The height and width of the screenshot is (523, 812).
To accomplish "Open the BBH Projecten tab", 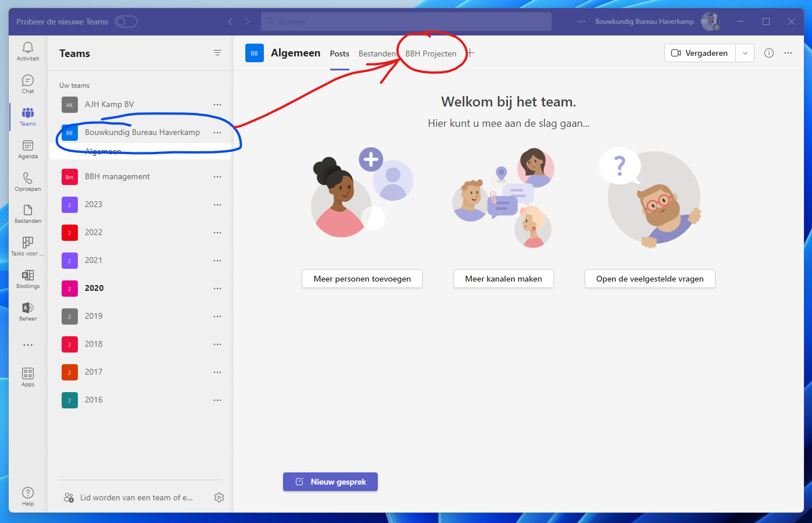I will point(431,54).
